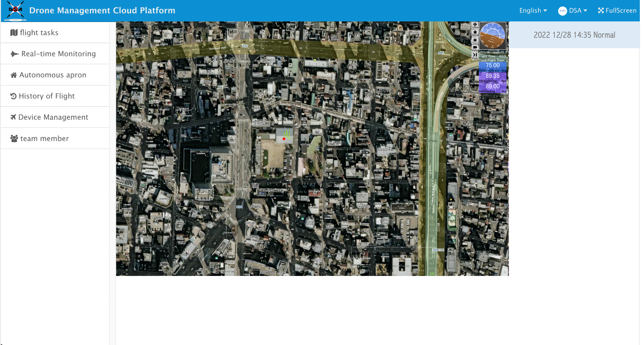Click the red drone marker on map

(284, 139)
